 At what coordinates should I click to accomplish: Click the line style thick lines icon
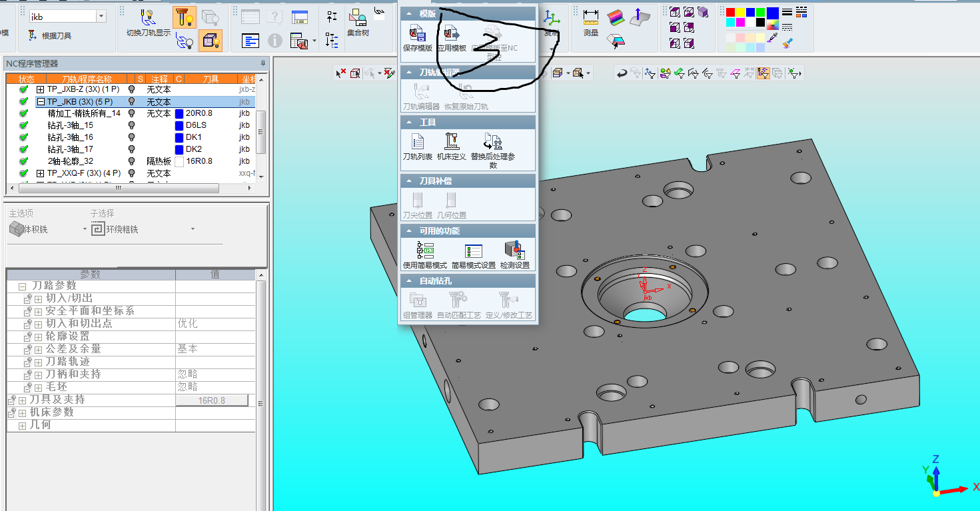coord(787,12)
